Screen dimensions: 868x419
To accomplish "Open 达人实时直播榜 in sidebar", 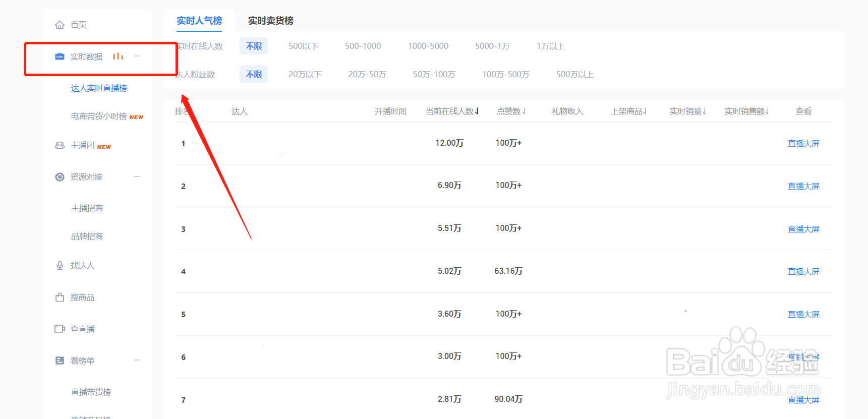I will [99, 88].
